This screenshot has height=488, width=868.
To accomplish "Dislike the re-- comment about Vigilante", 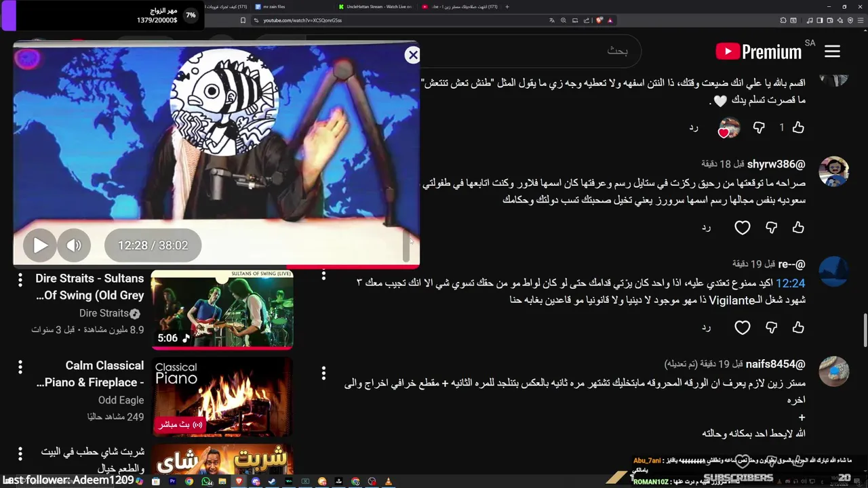I will click(771, 327).
